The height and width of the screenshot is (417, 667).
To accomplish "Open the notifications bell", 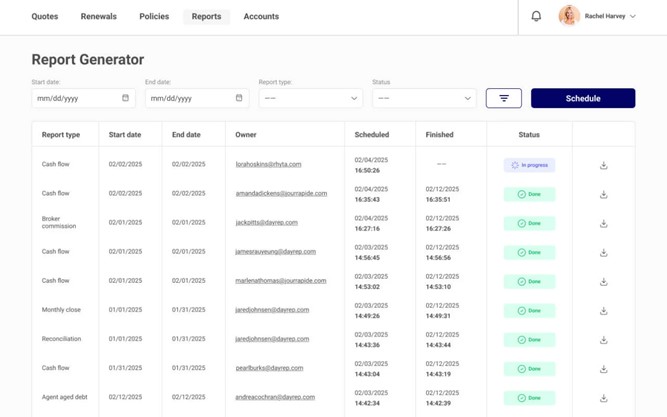I will [536, 16].
